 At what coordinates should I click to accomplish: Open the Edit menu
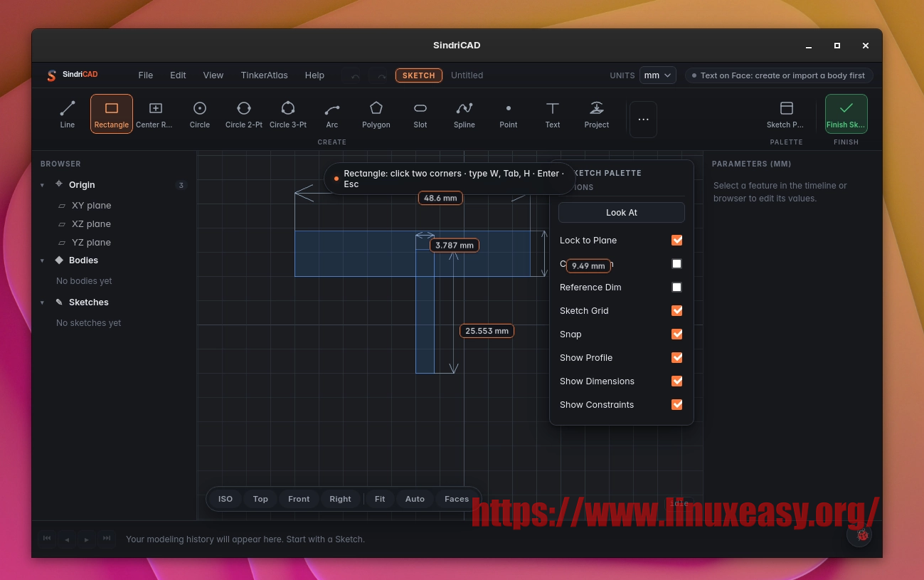click(x=178, y=75)
